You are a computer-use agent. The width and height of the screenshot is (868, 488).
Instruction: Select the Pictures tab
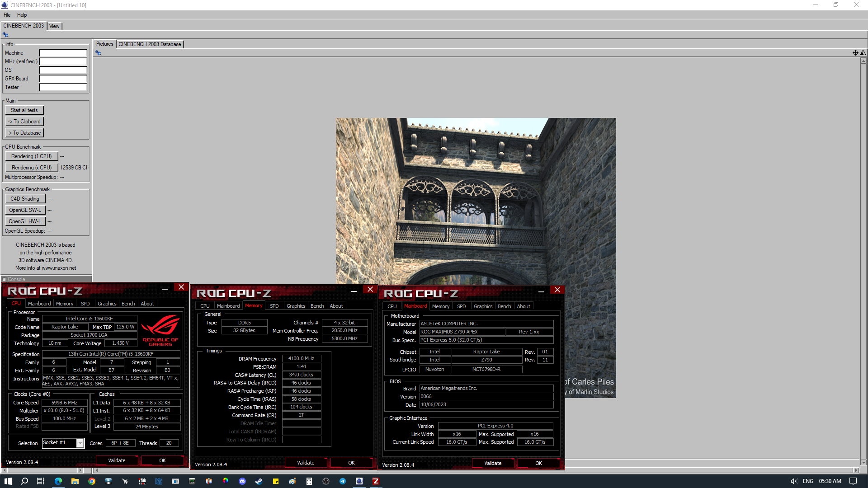[x=104, y=44]
